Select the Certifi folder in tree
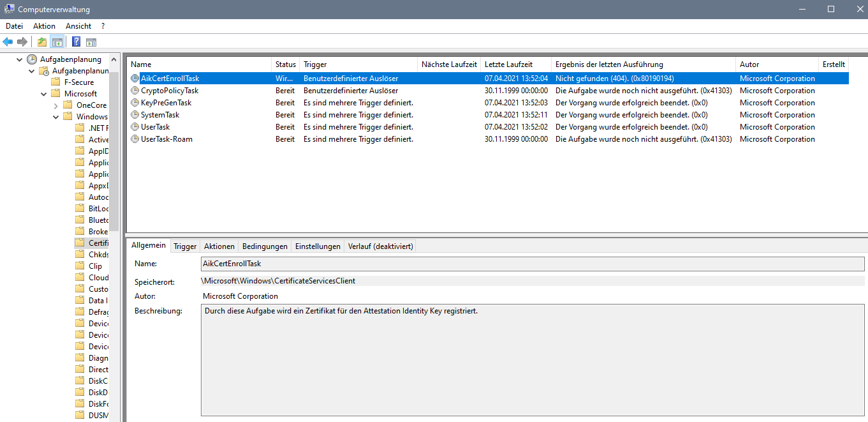Viewport: 868px width, 422px height. (x=98, y=243)
